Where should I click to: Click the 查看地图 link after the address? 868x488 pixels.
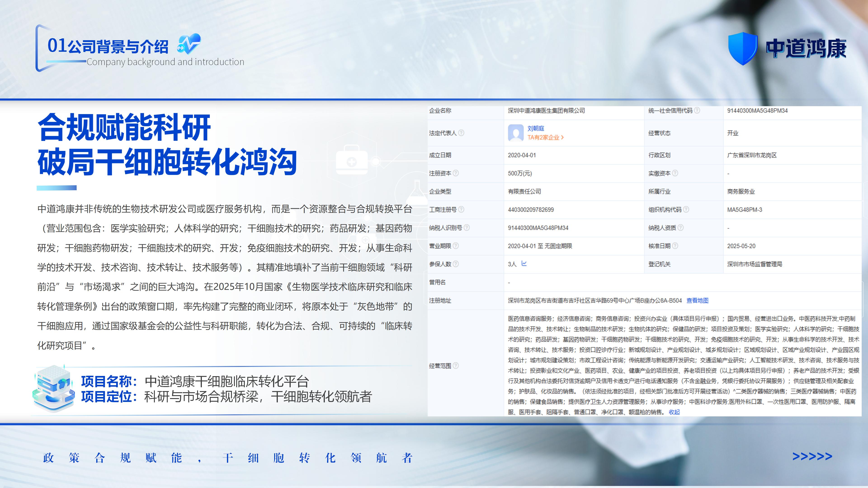(698, 300)
